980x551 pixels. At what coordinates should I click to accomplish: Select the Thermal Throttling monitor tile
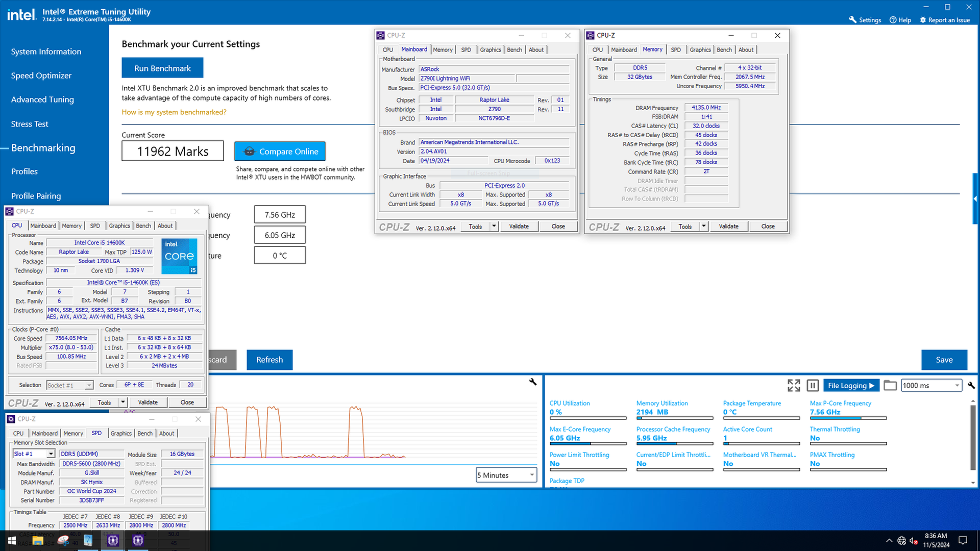pyautogui.click(x=848, y=435)
